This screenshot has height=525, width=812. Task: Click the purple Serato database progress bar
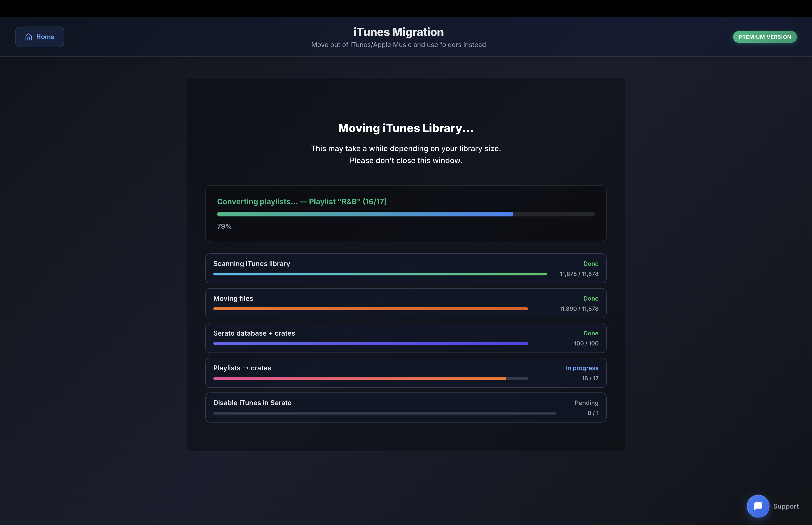click(370, 344)
